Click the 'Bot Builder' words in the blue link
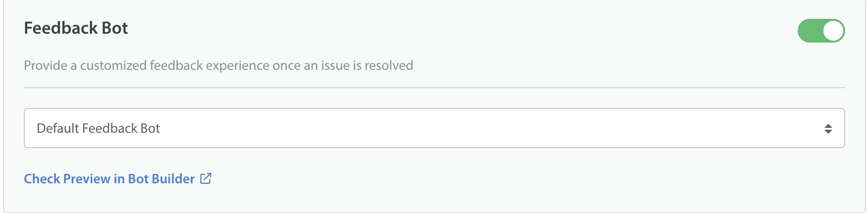 click(x=162, y=179)
